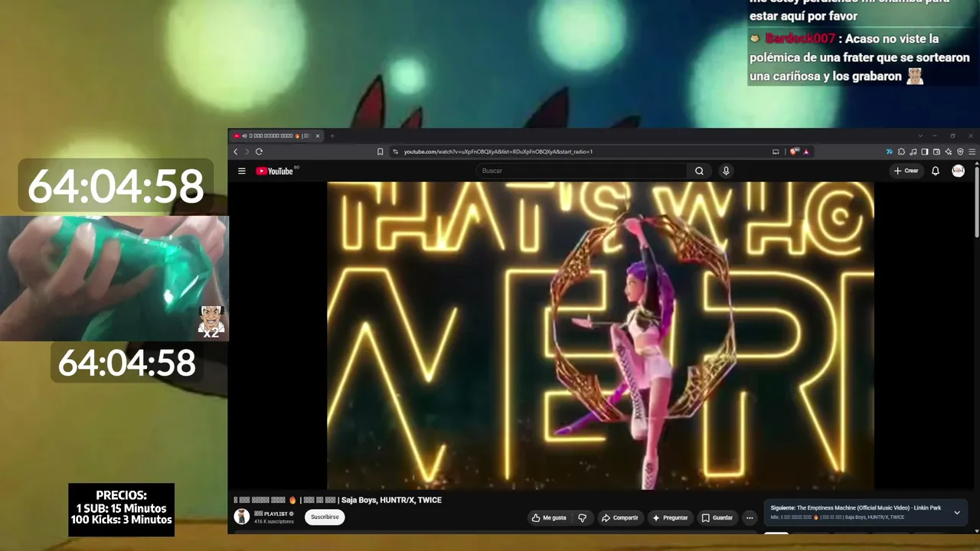Toggle the browser sidebar panel
Image resolution: width=980 pixels, height=551 pixels.
tap(925, 152)
